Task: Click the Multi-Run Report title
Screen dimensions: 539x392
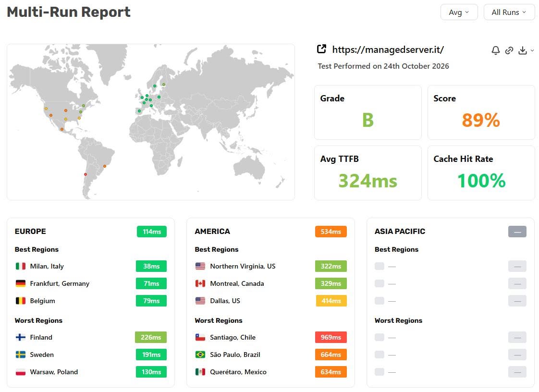Action: [69, 12]
